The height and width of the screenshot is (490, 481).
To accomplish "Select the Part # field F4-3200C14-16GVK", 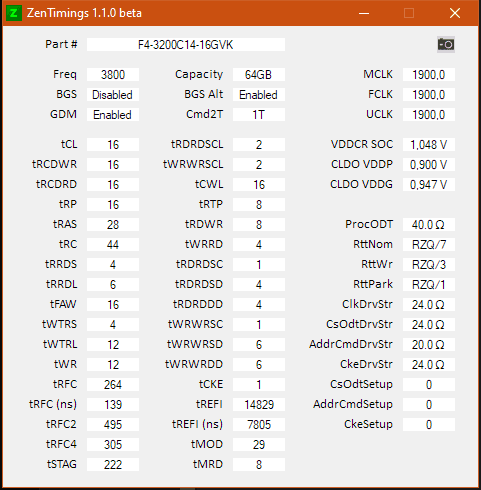I will pos(186,45).
